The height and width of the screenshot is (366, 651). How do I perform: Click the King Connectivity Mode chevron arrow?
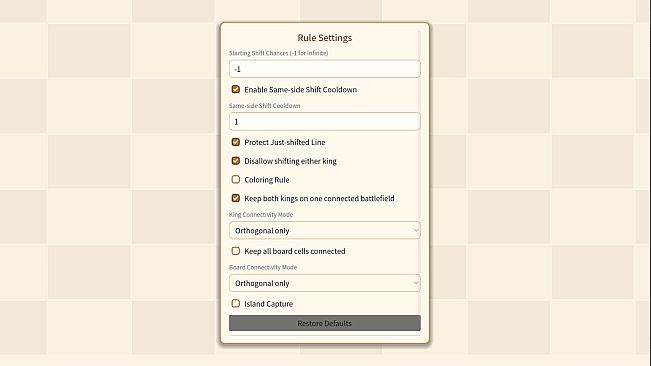[416, 230]
